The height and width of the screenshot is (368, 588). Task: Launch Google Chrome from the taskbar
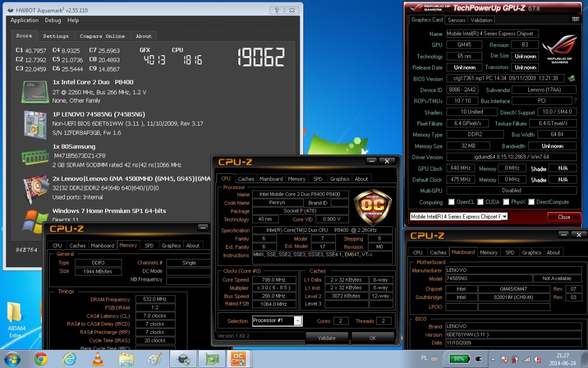(41, 359)
